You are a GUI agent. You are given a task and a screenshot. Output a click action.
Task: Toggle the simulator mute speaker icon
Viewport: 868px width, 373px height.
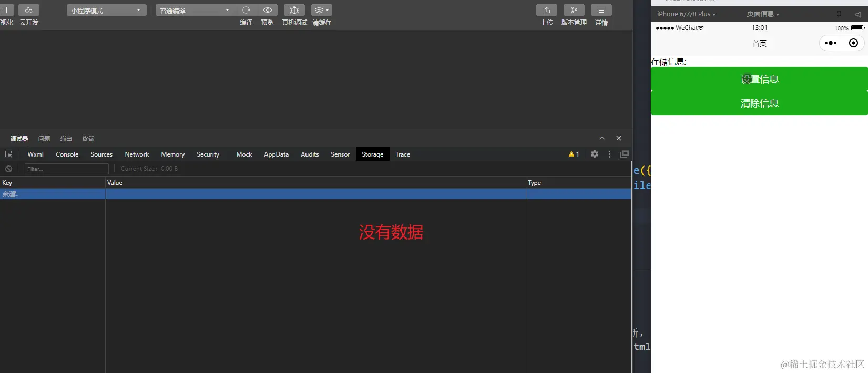[x=858, y=14]
